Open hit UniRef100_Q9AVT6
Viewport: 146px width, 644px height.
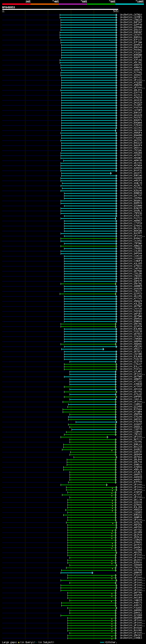point(131,65)
